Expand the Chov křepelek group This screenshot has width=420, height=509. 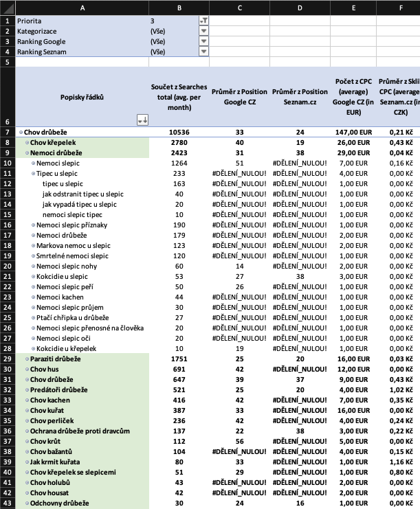point(27,142)
